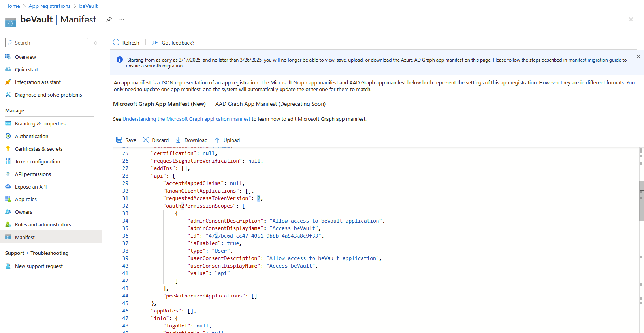Switch to AAD Graph App Manifest tab
Viewport: 644px width, 333px height.
click(270, 104)
